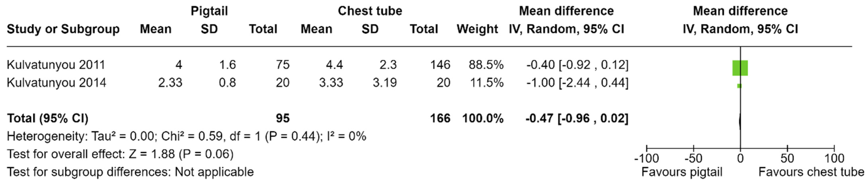Click the Favours pigtail axis label
Screen dimensions: 868x184
(x=682, y=172)
